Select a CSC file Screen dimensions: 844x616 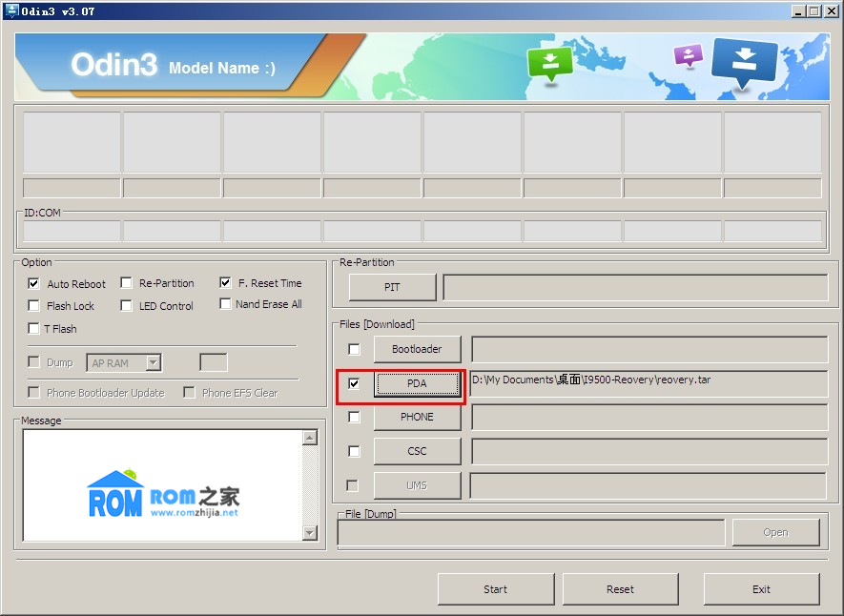click(417, 451)
